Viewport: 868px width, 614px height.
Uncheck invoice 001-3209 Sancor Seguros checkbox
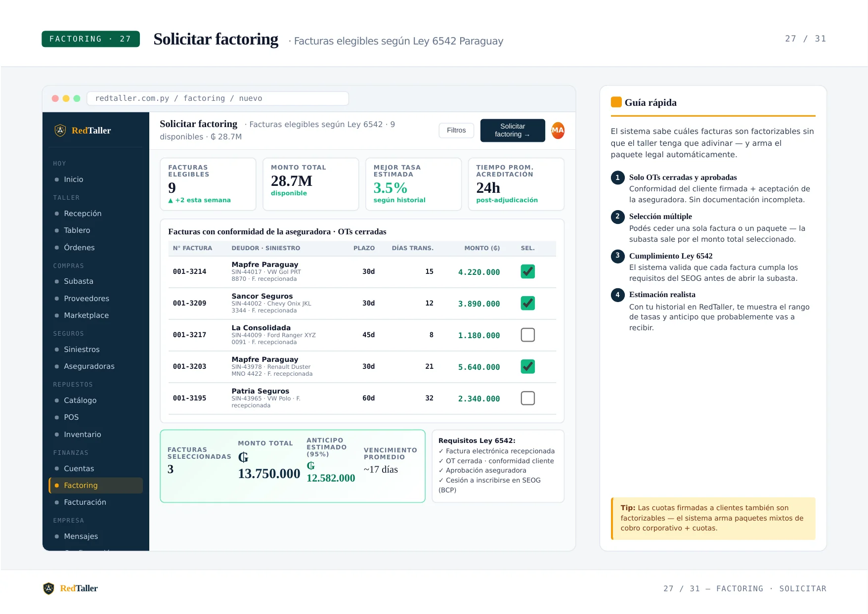point(527,303)
